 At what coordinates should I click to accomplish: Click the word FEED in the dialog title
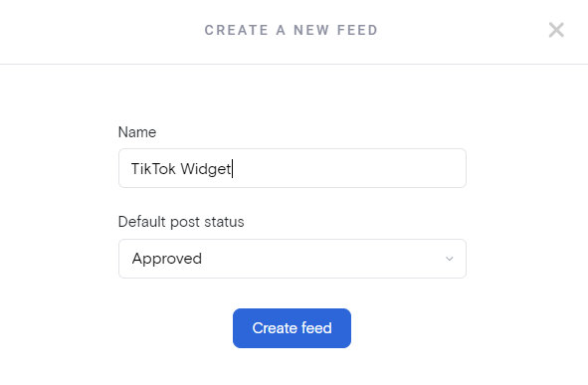pos(357,30)
